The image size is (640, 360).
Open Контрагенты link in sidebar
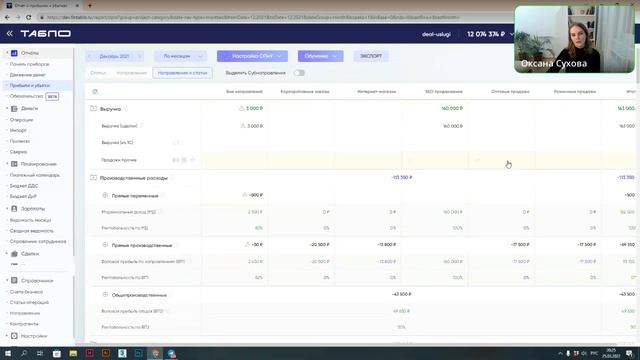coord(24,324)
